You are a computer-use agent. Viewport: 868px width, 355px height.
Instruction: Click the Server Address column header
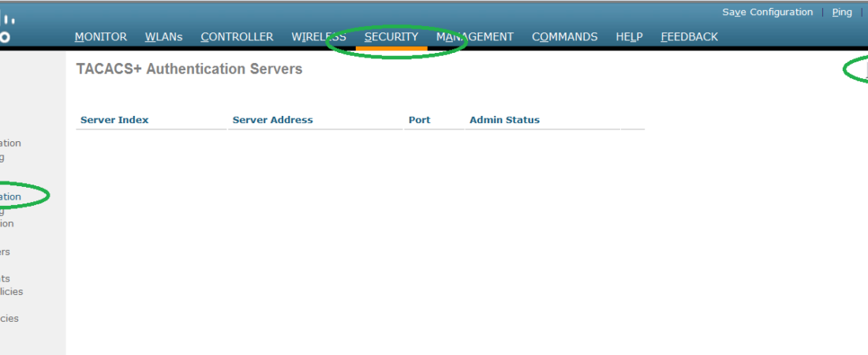(272, 120)
